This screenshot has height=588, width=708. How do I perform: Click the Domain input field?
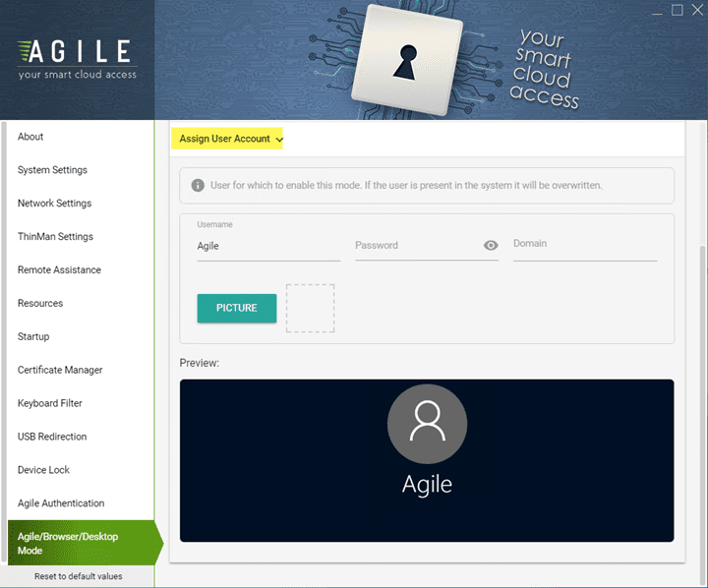click(585, 246)
